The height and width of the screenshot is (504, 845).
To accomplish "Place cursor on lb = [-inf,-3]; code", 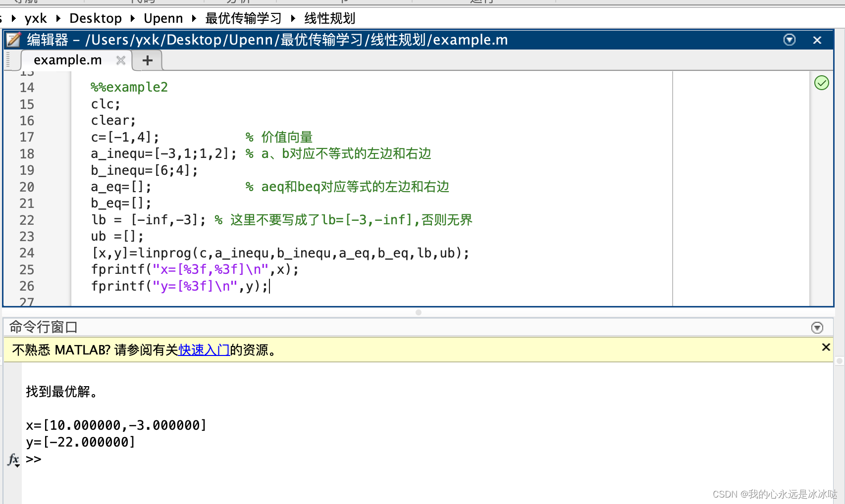I will (148, 220).
